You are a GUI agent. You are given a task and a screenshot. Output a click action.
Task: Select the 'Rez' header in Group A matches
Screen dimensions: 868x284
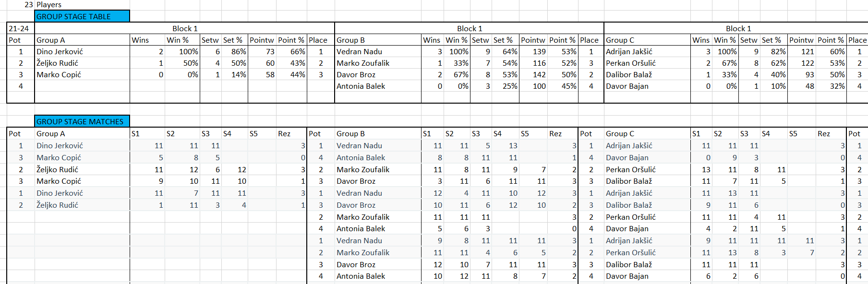point(284,134)
